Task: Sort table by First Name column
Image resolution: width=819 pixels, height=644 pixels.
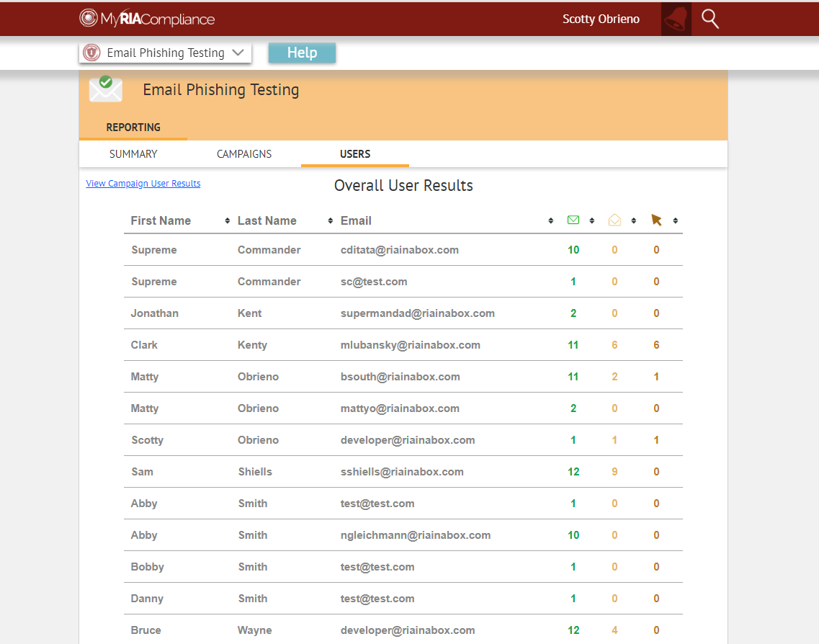Action: (x=161, y=220)
